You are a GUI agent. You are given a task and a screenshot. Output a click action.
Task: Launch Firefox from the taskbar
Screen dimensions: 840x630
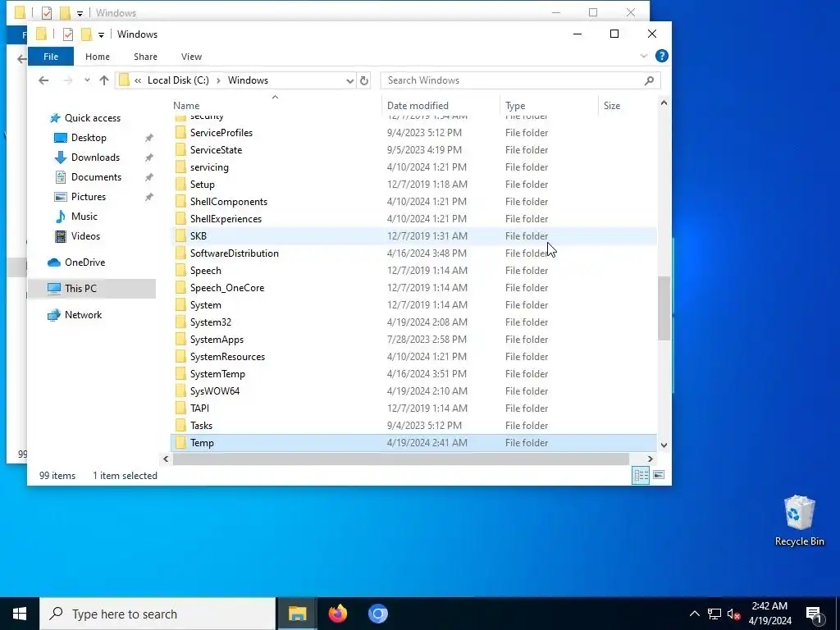[x=337, y=614]
